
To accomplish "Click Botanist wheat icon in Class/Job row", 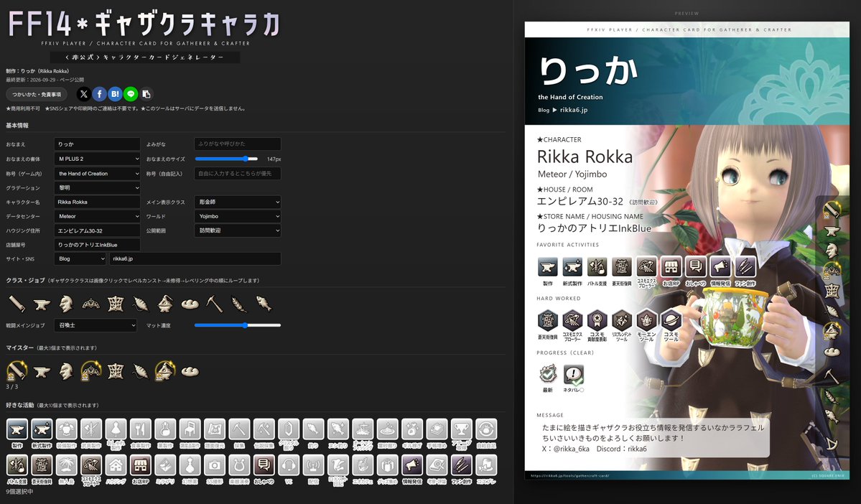I will 239,304.
